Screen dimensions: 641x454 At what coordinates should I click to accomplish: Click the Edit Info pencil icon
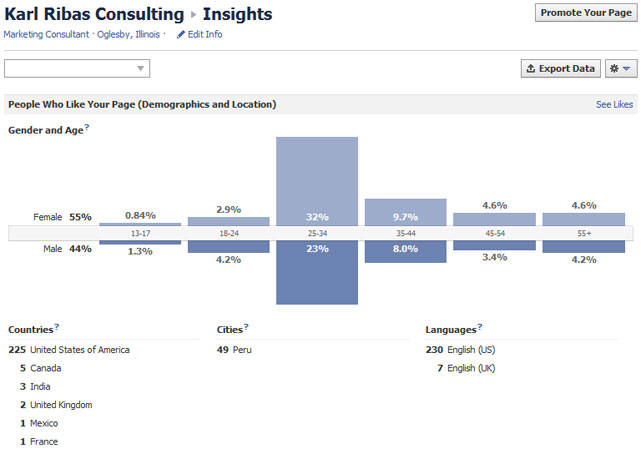pyautogui.click(x=181, y=35)
